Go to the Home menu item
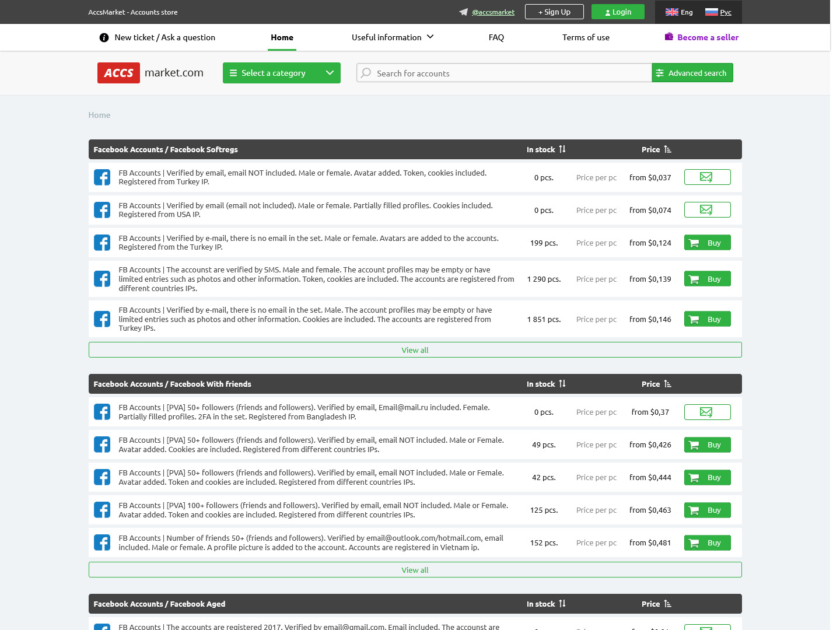Image resolution: width=840 pixels, height=630 pixels. coord(282,37)
